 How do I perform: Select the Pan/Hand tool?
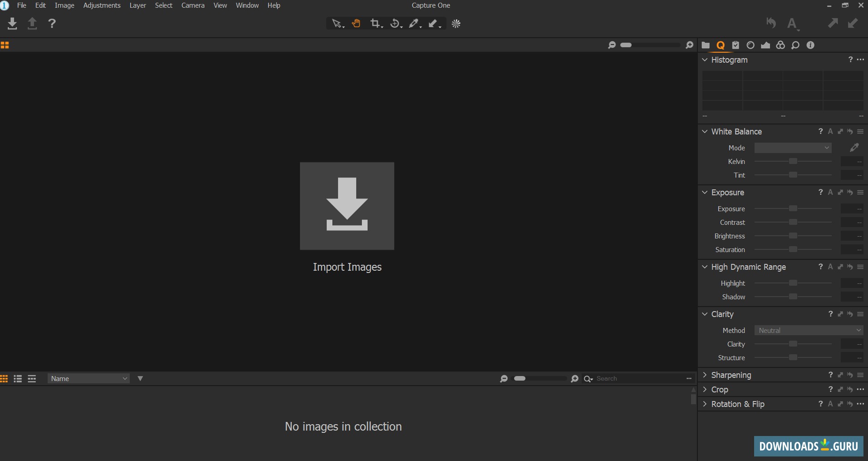tap(357, 24)
